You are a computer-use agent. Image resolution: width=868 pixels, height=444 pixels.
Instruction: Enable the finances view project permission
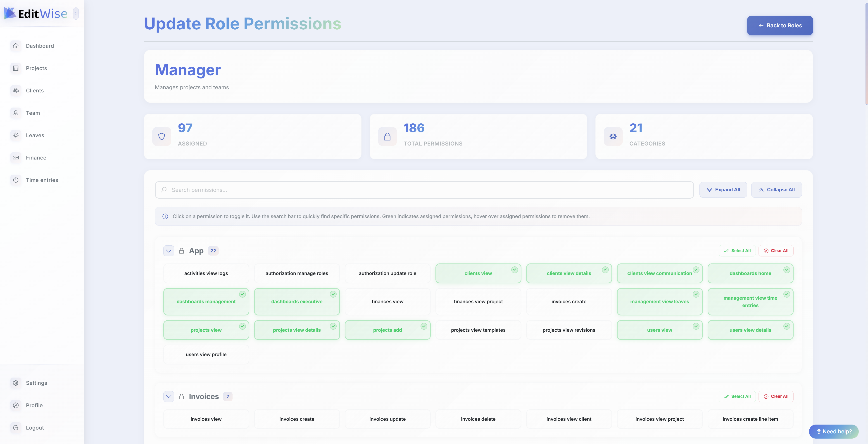click(x=478, y=302)
